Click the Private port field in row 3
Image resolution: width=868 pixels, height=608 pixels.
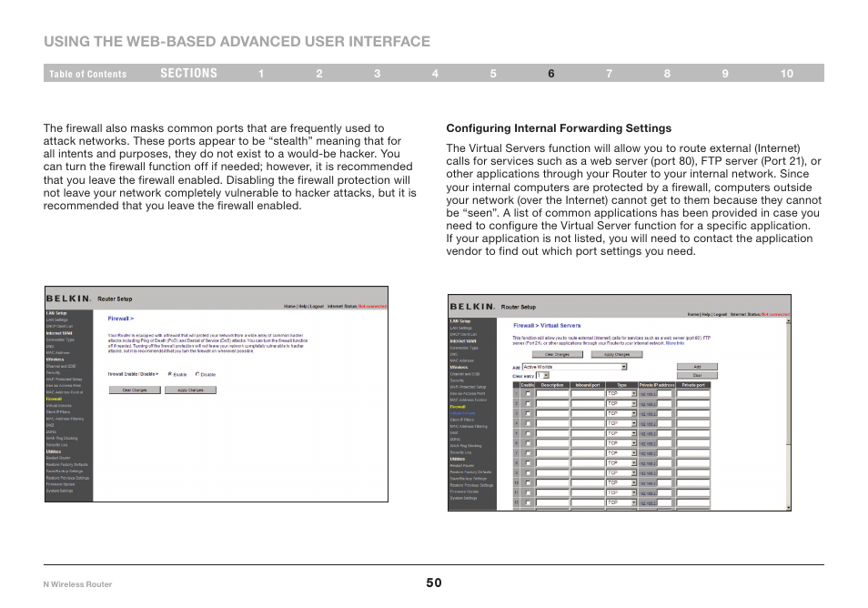coord(693,413)
